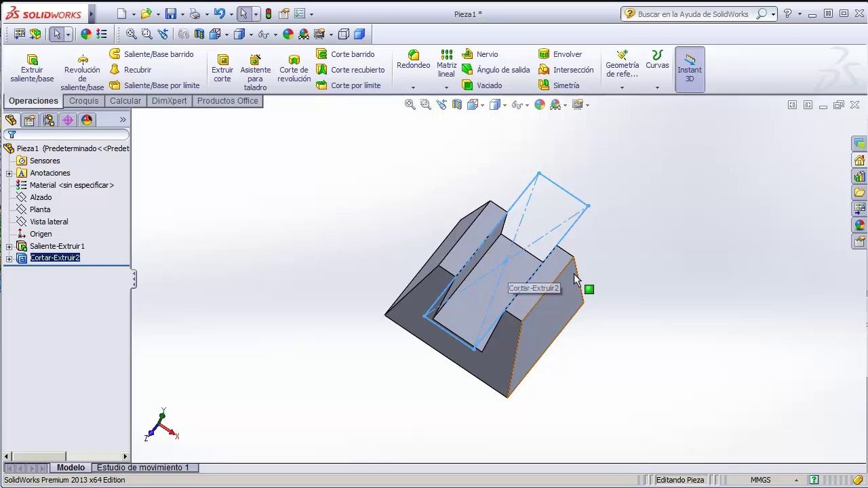This screenshot has height=488, width=868.
Task: Select the Planta plane in tree
Action: pos(33,209)
